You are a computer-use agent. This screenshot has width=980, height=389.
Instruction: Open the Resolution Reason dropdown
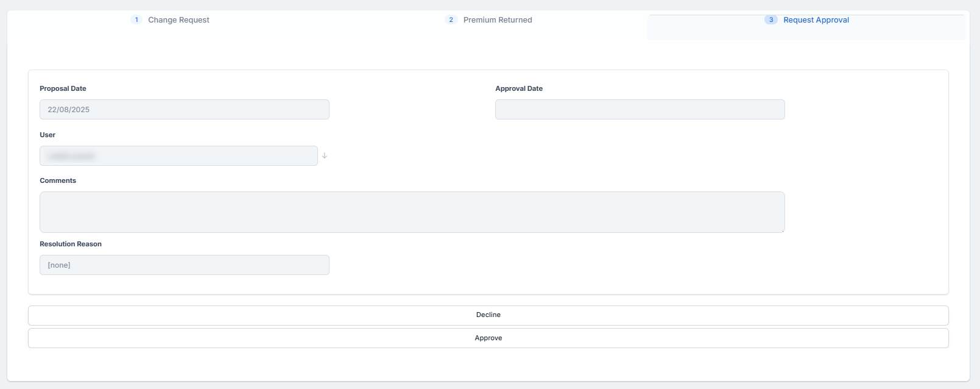point(184,265)
